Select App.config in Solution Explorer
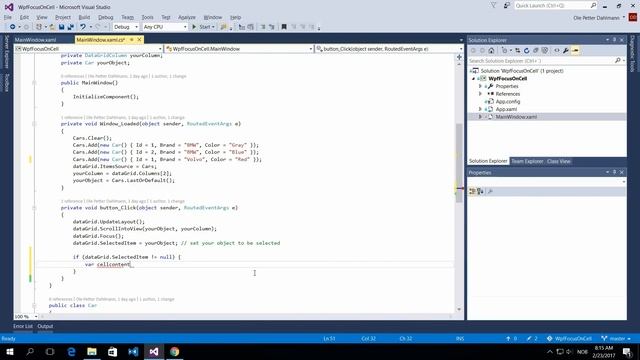The image size is (640, 360). tap(507, 102)
